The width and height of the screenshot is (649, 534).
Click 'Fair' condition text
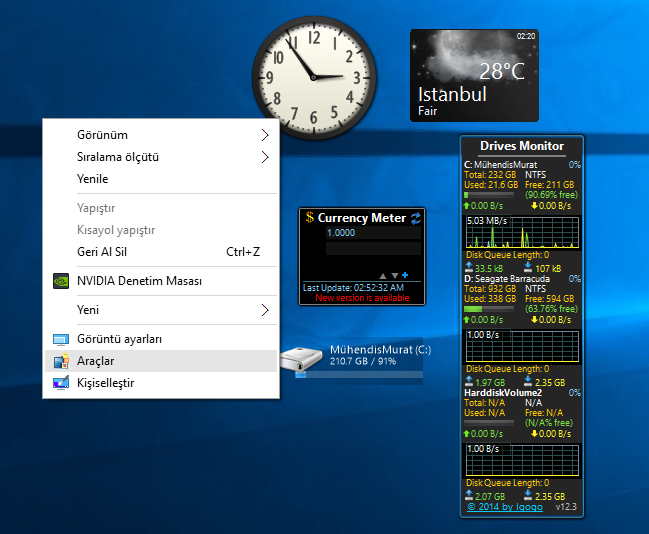click(x=427, y=111)
